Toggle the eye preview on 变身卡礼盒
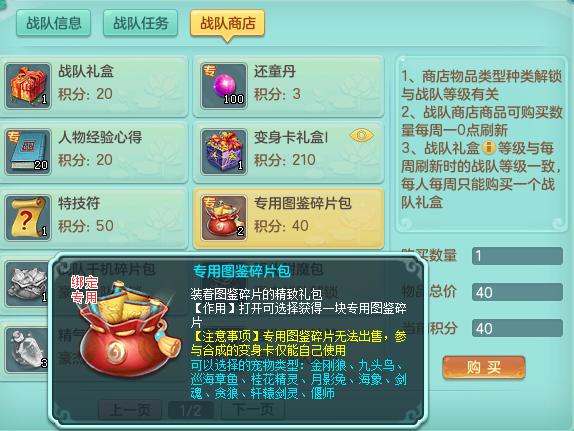 pos(362,135)
